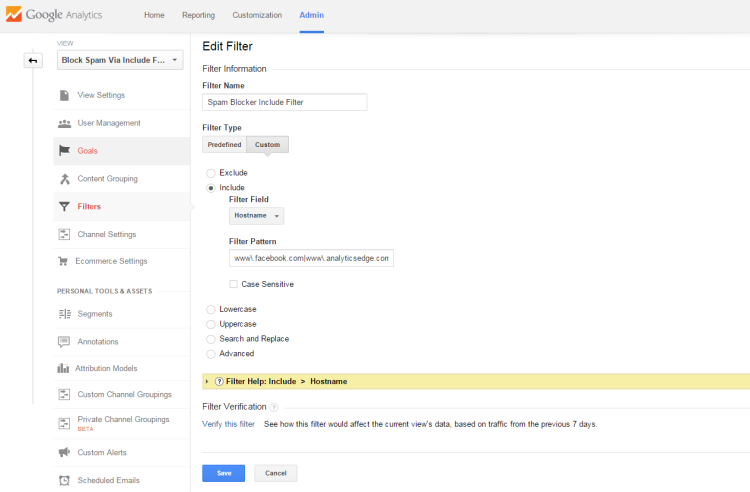Click the Annotations speech bubble icon
Screen dimensions: 750x492
pos(64,341)
